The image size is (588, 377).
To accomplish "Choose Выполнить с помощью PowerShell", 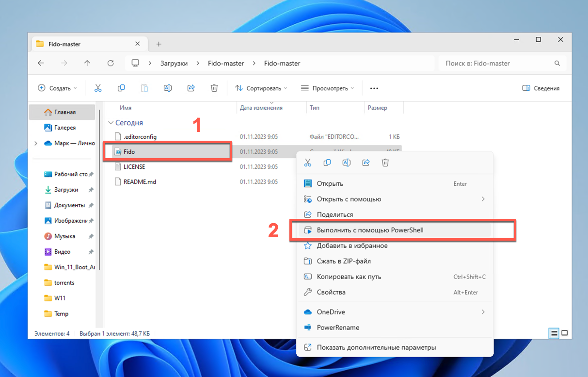I will coord(395,230).
